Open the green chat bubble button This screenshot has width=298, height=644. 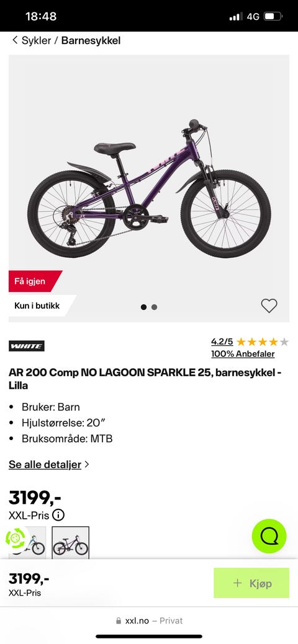pyautogui.click(x=269, y=536)
